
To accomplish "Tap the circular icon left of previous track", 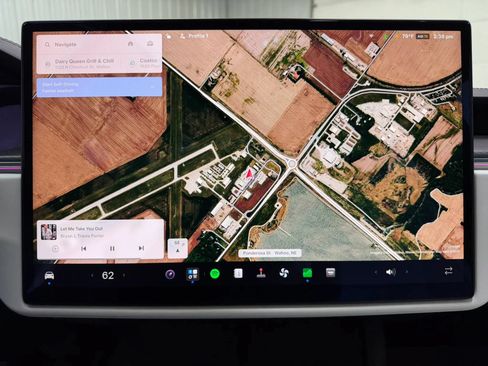I will point(55,249).
